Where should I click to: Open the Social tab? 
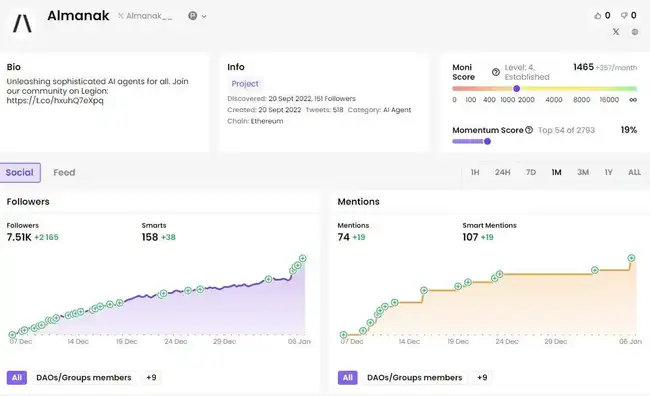point(20,172)
